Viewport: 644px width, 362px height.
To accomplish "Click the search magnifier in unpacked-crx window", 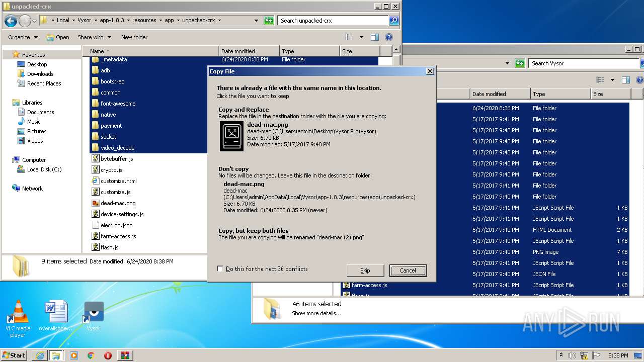I will (394, 21).
